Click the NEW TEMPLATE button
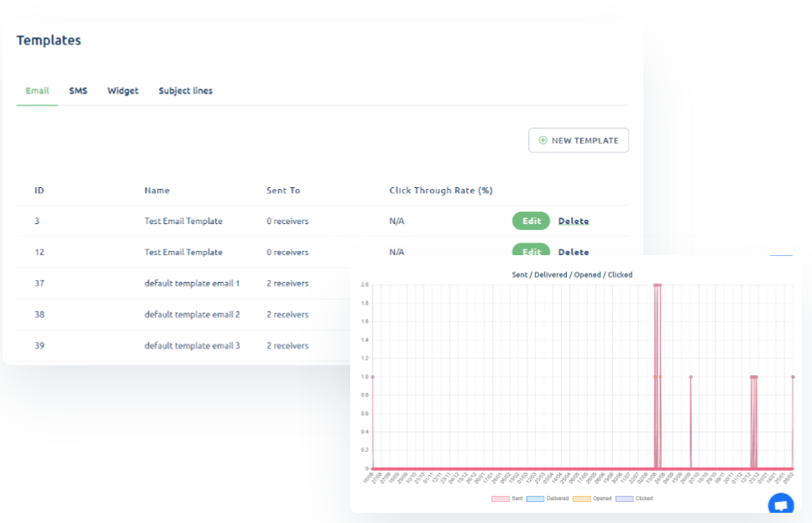 click(579, 140)
